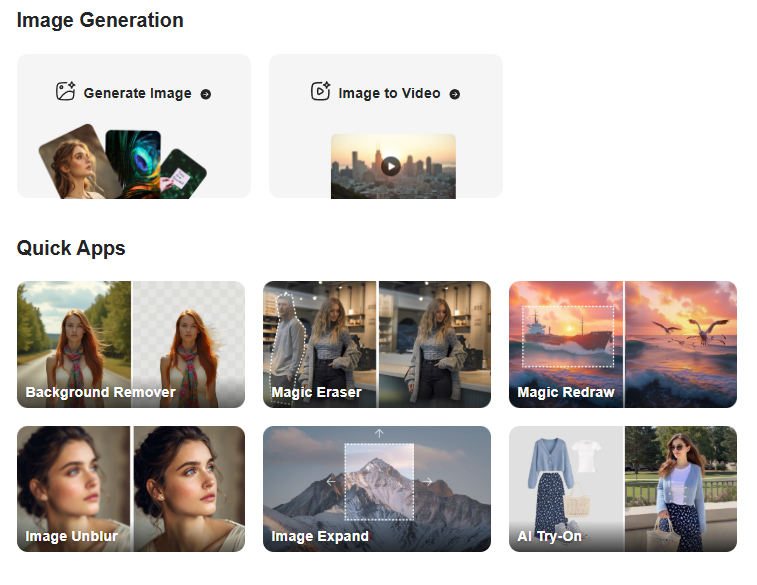The width and height of the screenshot is (757, 585).
Task: Click the Image to Video label
Action: pos(389,94)
